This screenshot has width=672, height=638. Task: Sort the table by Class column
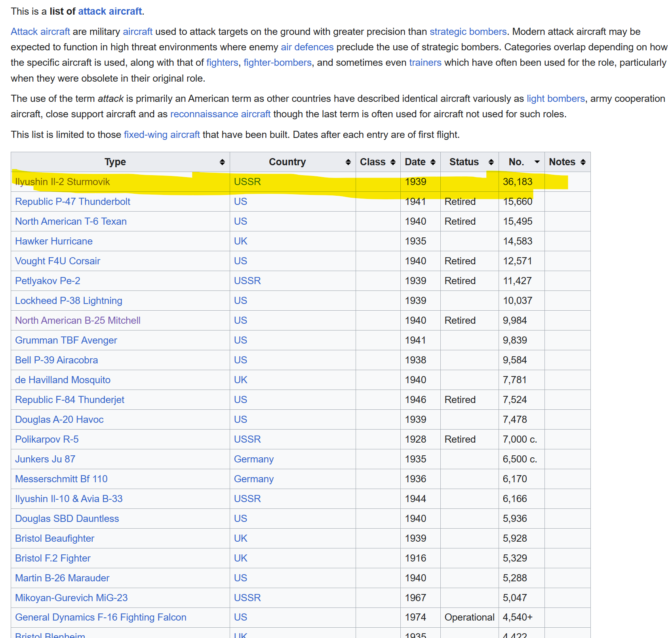pyautogui.click(x=392, y=162)
